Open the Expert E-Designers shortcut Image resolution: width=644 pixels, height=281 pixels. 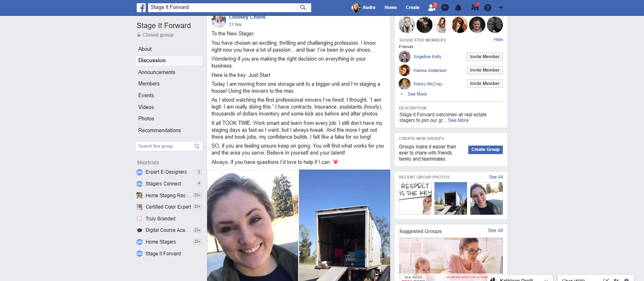[x=166, y=172]
